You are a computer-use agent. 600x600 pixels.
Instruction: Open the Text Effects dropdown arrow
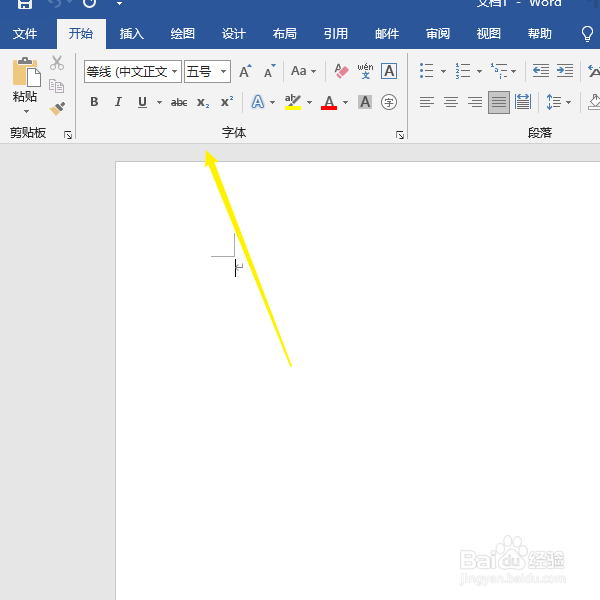pos(272,102)
